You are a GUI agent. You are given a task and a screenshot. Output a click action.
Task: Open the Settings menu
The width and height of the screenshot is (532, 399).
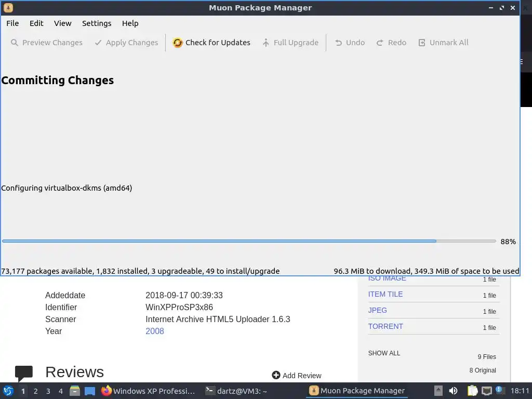(97, 23)
